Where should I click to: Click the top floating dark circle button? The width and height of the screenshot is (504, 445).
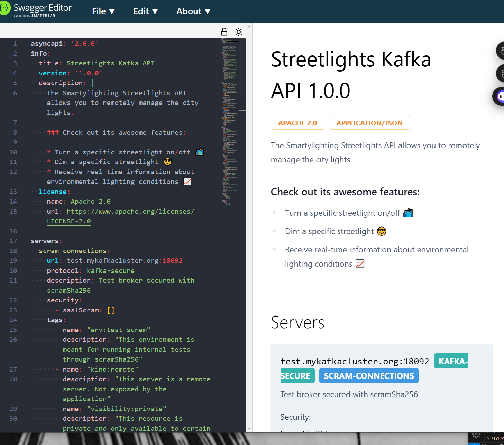[500, 51]
